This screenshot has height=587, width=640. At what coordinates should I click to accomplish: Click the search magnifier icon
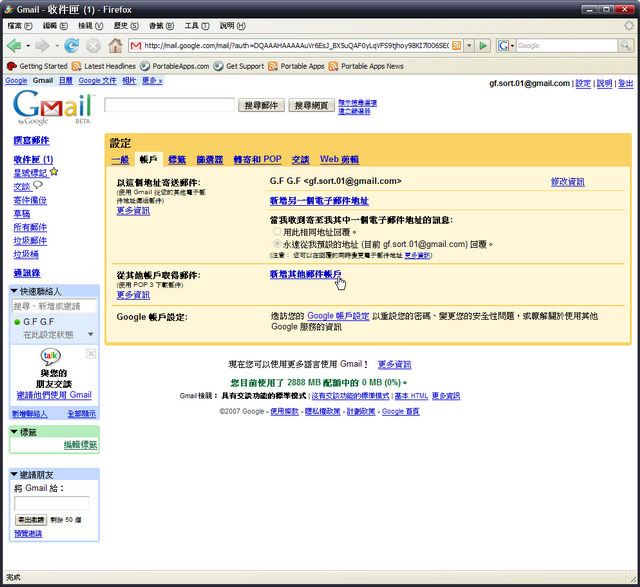(625, 45)
